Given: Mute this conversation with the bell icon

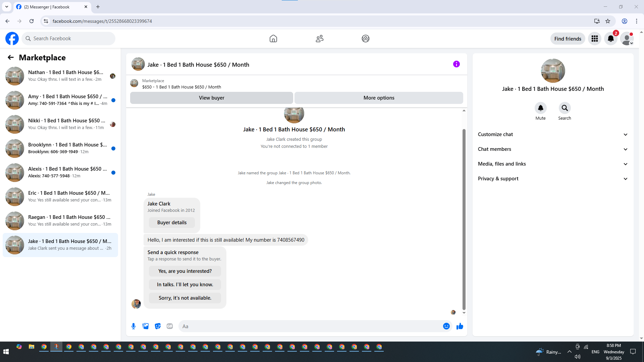Looking at the screenshot, I should coord(541,108).
